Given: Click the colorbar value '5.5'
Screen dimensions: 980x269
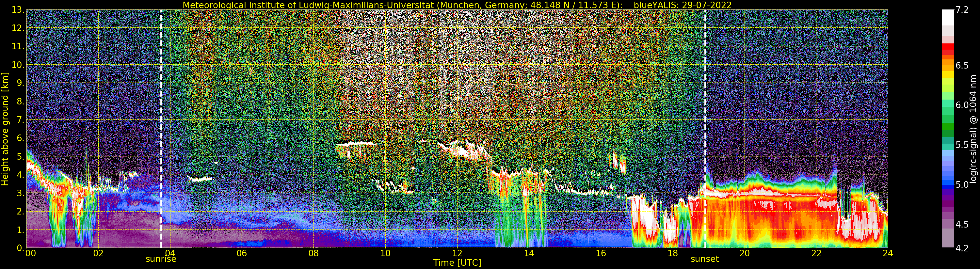Looking at the screenshot, I should point(962,145).
